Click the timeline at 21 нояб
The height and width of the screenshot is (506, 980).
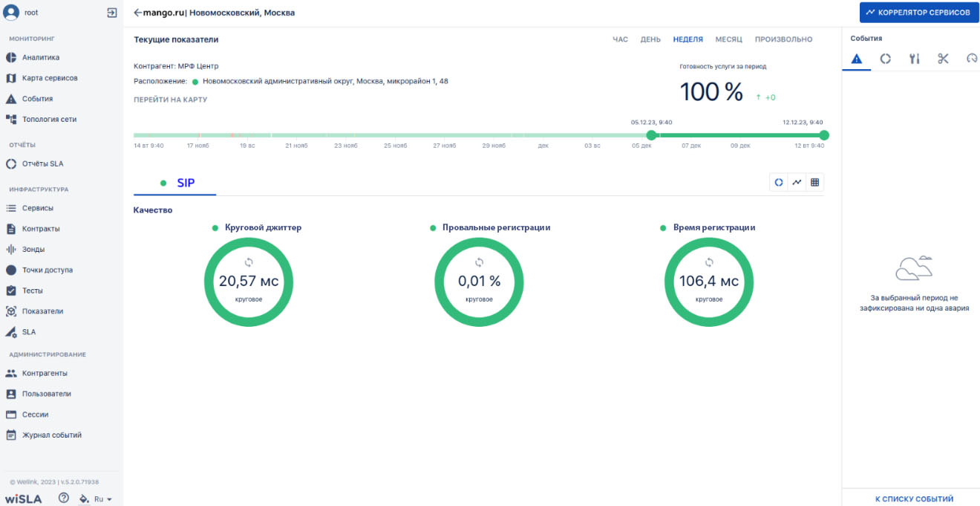point(296,135)
